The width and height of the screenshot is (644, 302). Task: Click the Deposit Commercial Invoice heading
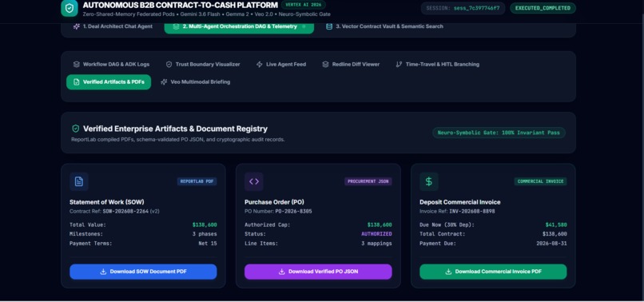coord(460,202)
